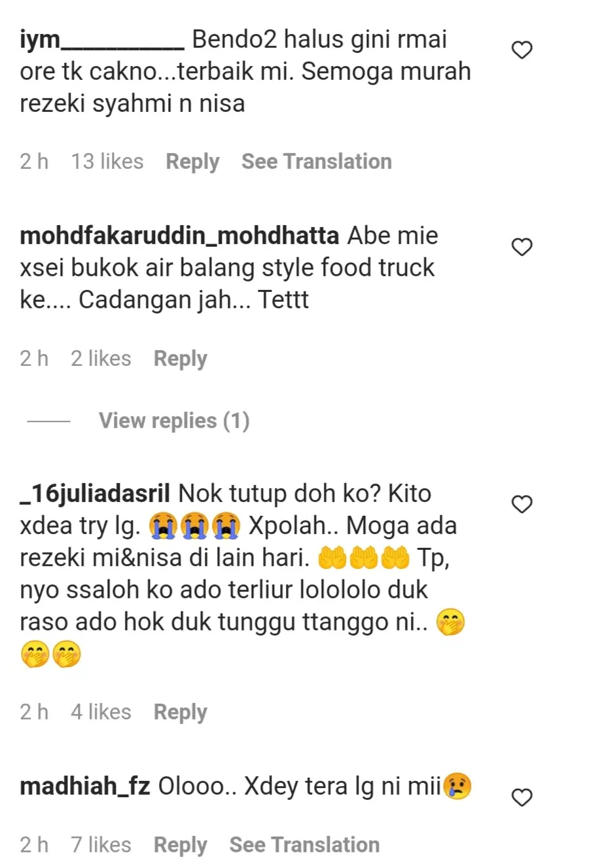This screenshot has width=600, height=868.
Task: Heart the madhiah_fz comment
Action: [x=521, y=797]
